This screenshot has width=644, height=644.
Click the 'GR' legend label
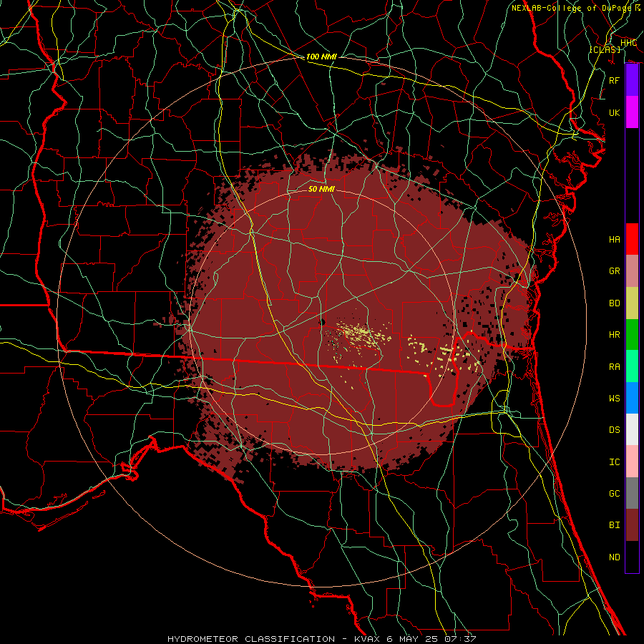pos(615,271)
